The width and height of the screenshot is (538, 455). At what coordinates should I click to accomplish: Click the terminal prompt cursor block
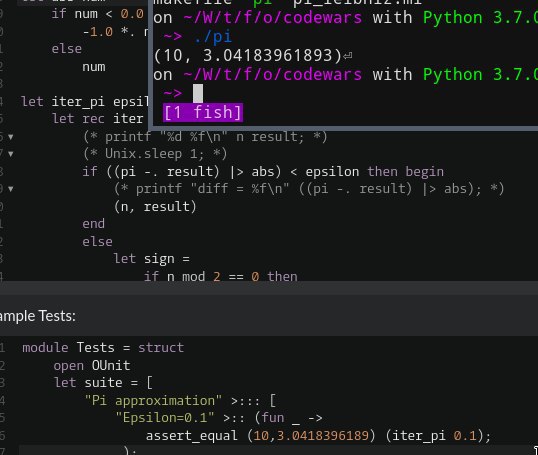tap(198, 93)
